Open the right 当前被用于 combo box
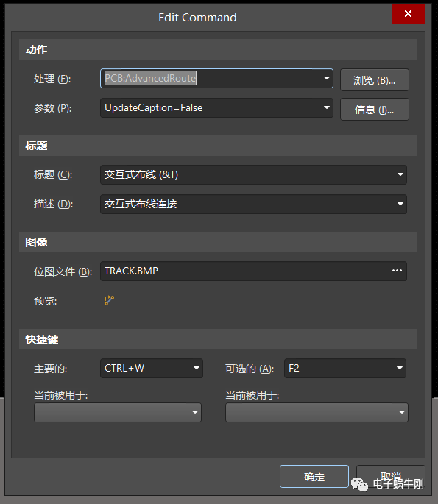 click(317, 412)
